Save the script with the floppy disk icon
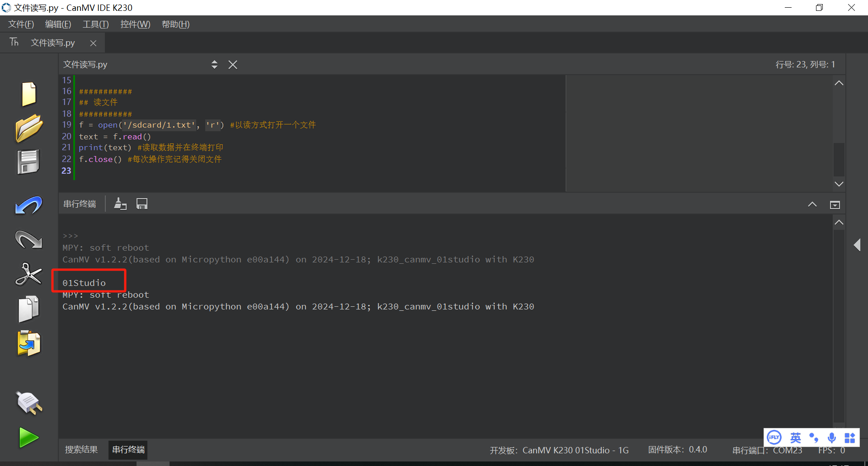This screenshot has width=868, height=466. [x=29, y=162]
